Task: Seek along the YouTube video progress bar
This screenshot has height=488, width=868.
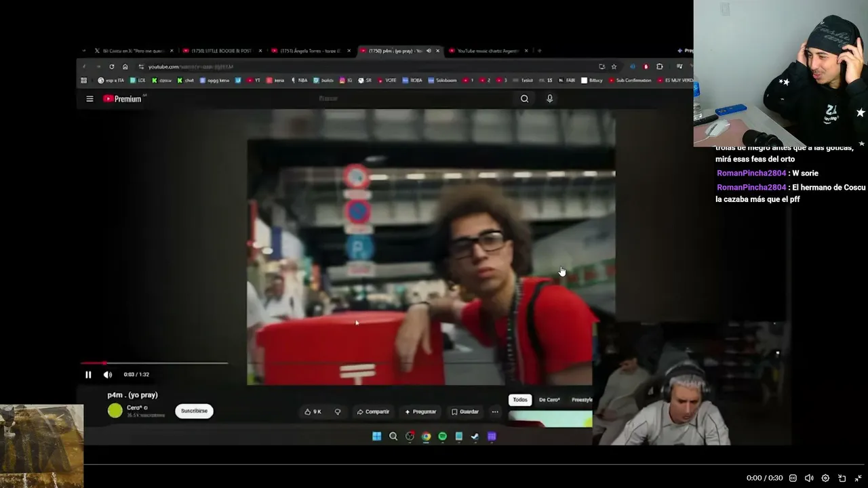Action: (x=154, y=363)
